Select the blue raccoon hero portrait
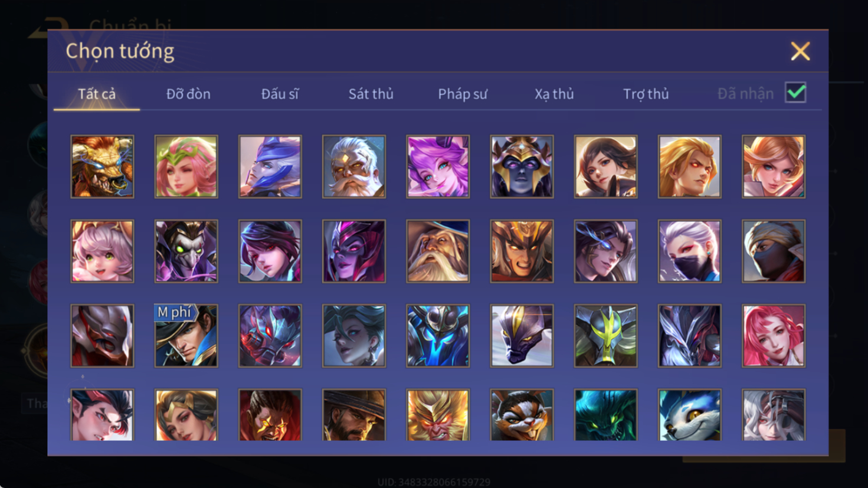The image size is (868, 488). [x=689, y=415]
